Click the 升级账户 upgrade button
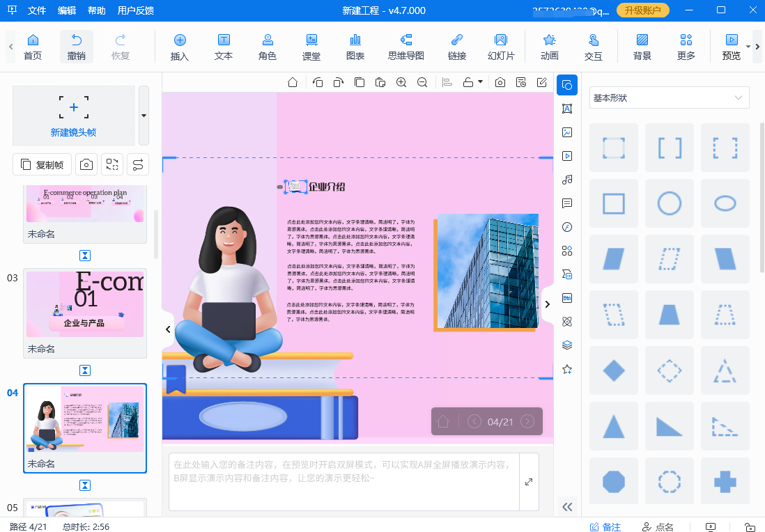The image size is (765, 532). pyautogui.click(x=642, y=10)
